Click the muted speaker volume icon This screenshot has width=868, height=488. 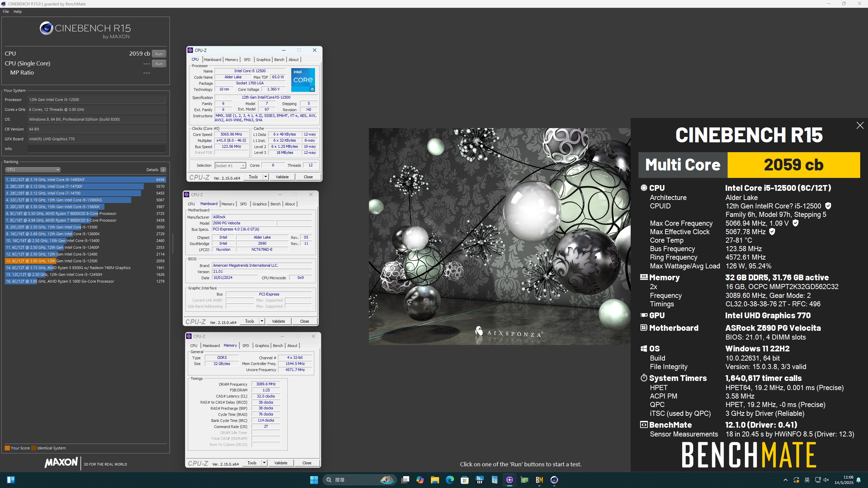[x=826, y=480]
